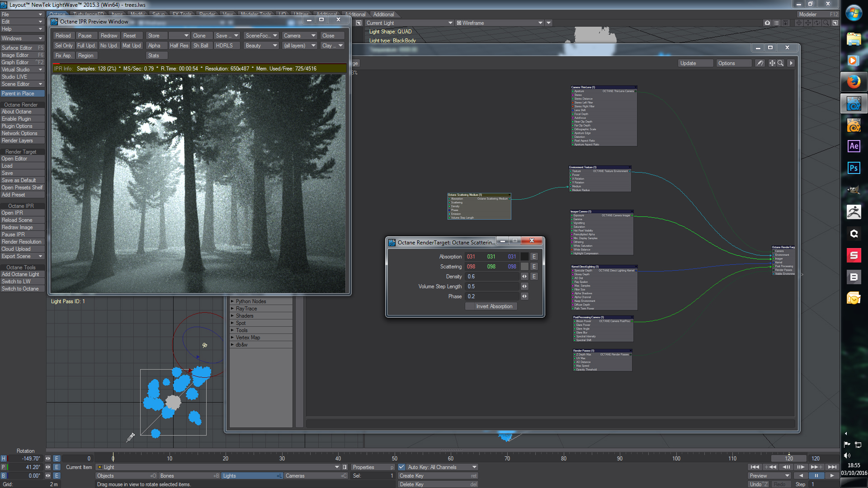Click the node editor wrench tool icon
Image resolution: width=868 pixels, height=488 pixels.
tap(760, 63)
